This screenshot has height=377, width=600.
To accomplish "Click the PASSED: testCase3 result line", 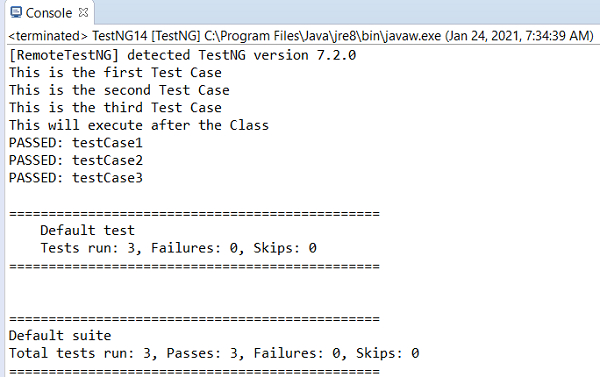I will [x=76, y=178].
